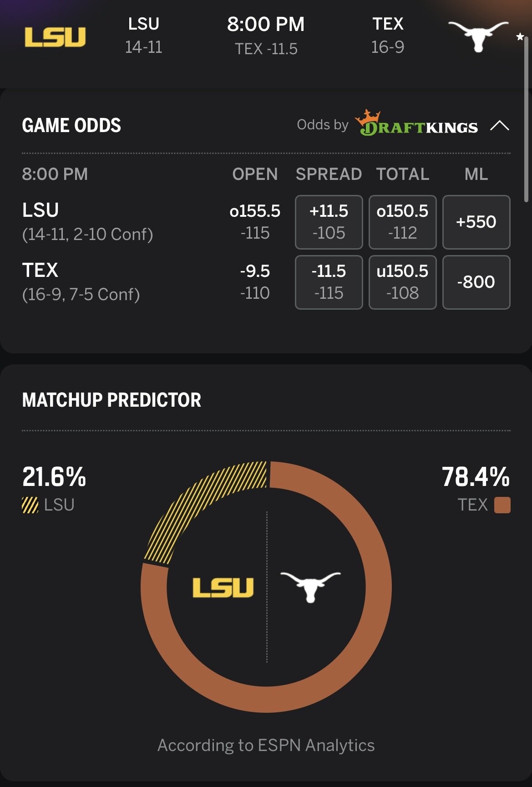Click the page scrollbar on right edge
Viewport: 532px width, 787px height.
pos(526,118)
